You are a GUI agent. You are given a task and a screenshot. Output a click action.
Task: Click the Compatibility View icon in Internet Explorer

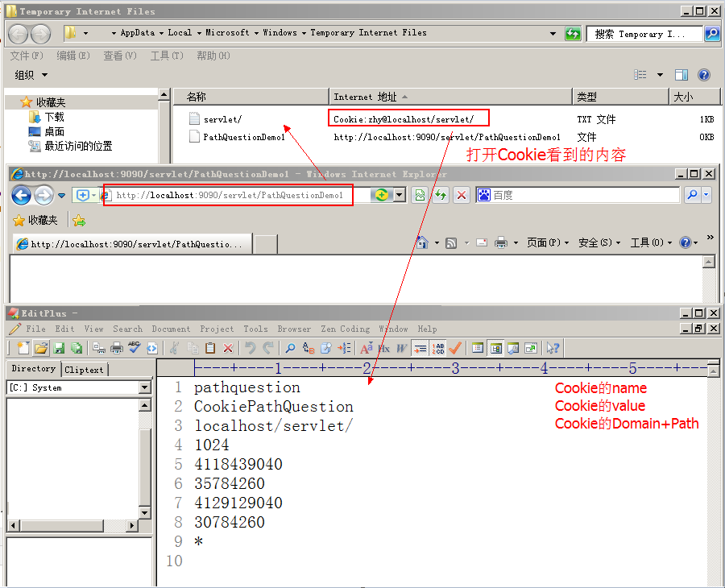point(420,195)
